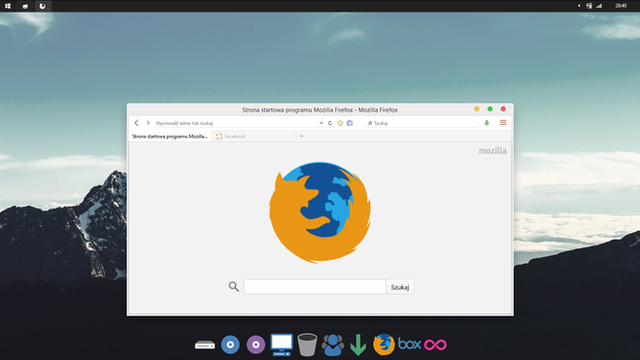Click the forward navigation arrow

148,122
